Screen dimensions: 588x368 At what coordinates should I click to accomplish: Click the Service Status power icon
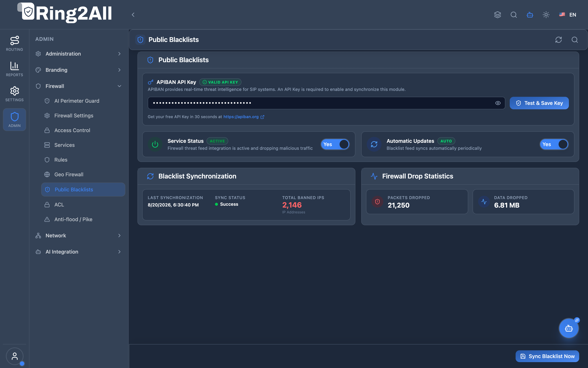click(x=155, y=144)
